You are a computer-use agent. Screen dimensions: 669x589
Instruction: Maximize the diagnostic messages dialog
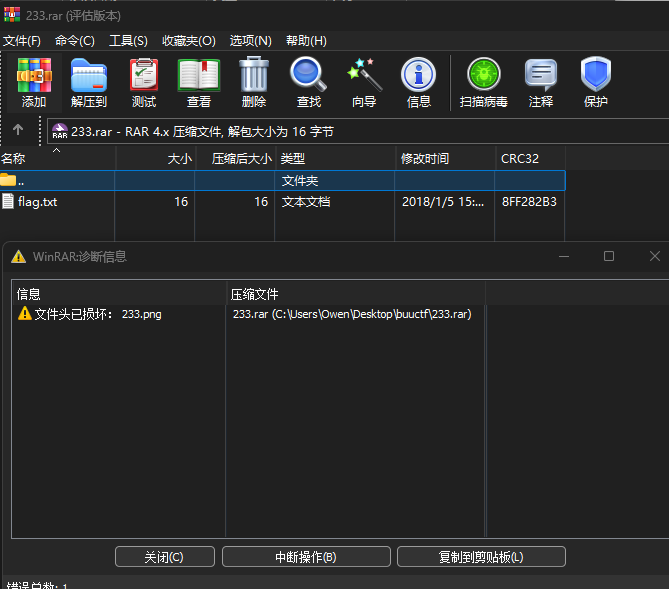pos(609,256)
